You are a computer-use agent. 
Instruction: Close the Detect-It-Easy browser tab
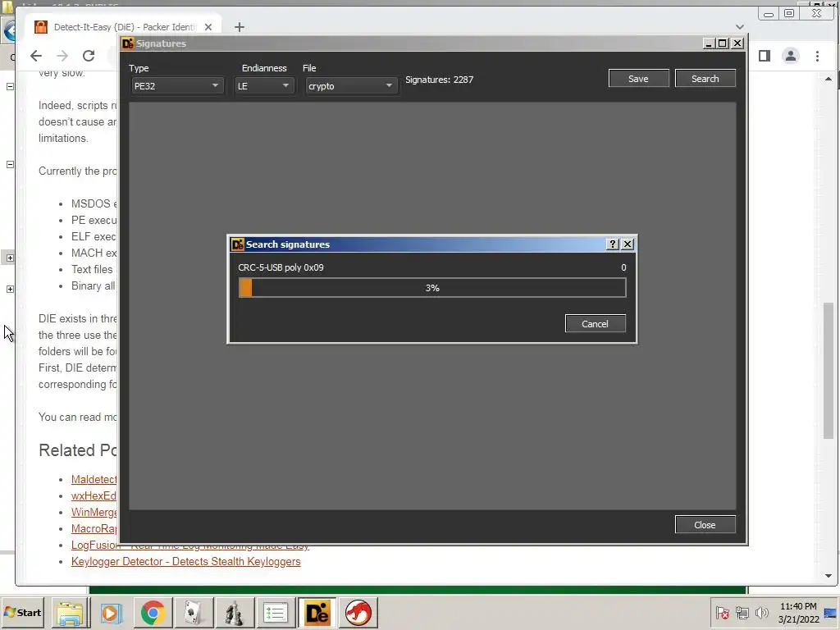tap(208, 27)
